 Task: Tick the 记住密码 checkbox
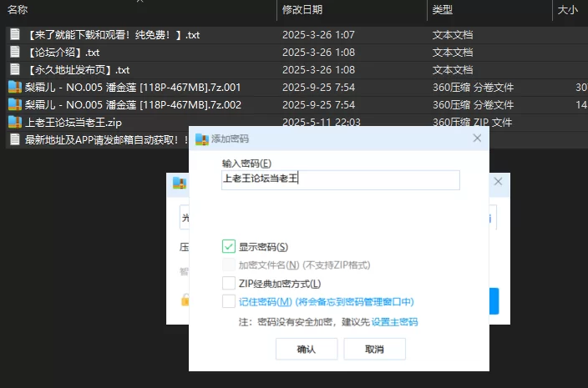coord(229,301)
